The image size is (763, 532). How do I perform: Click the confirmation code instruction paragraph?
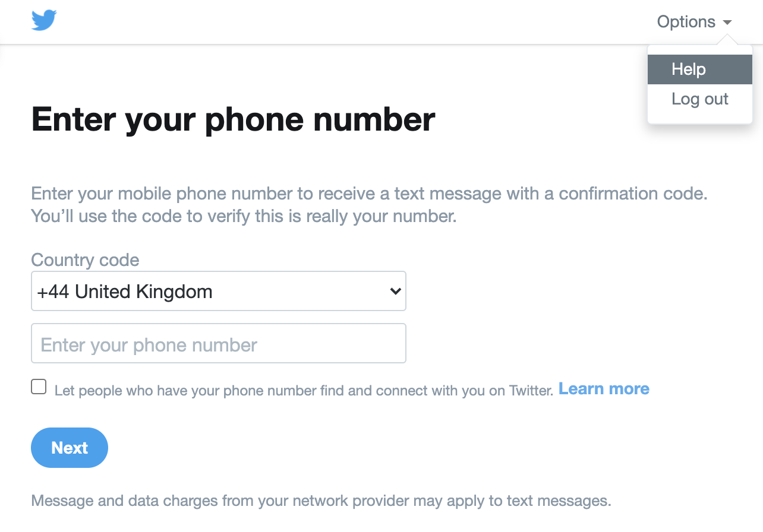[x=368, y=194]
